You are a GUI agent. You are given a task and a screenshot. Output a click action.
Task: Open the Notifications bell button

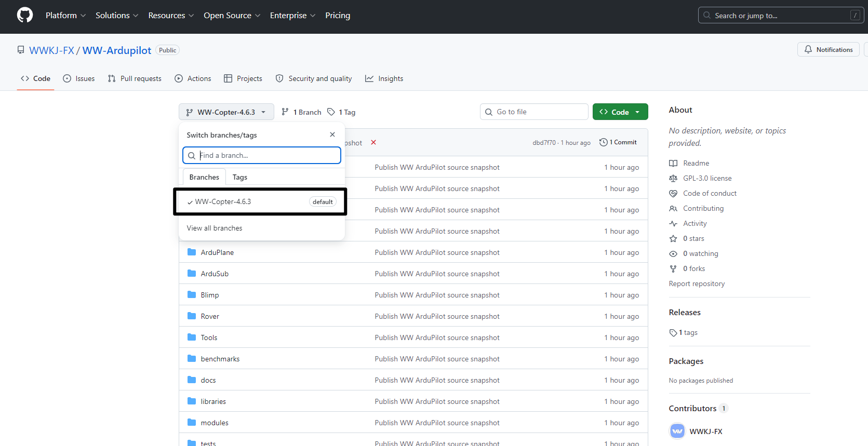click(x=828, y=50)
